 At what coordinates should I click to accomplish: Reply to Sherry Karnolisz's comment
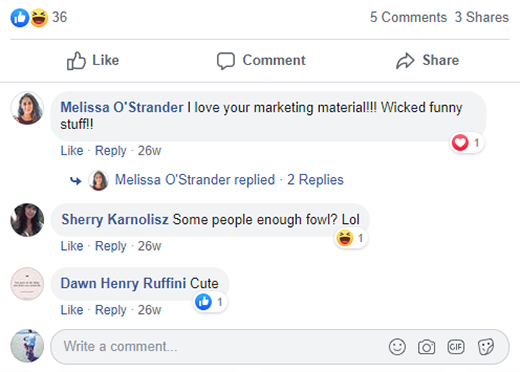111,246
